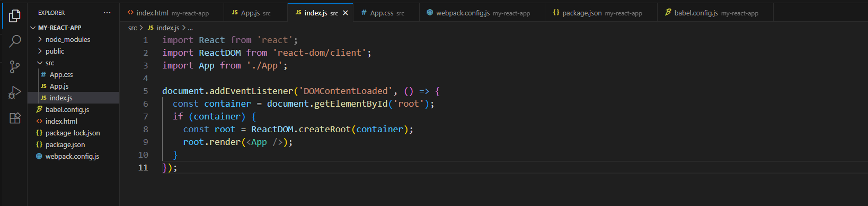Switch to the App.js tab
This screenshot has height=206, width=868.
coord(256,13)
